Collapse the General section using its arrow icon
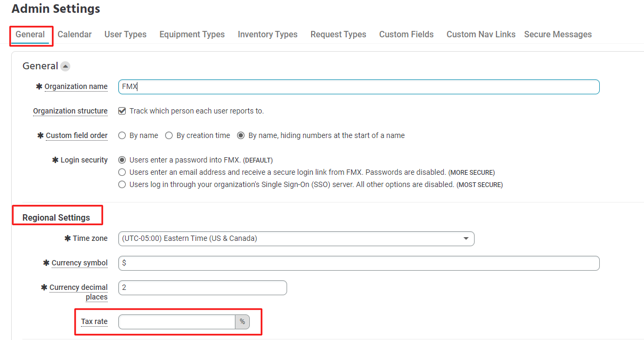The image size is (644, 340). click(x=65, y=66)
